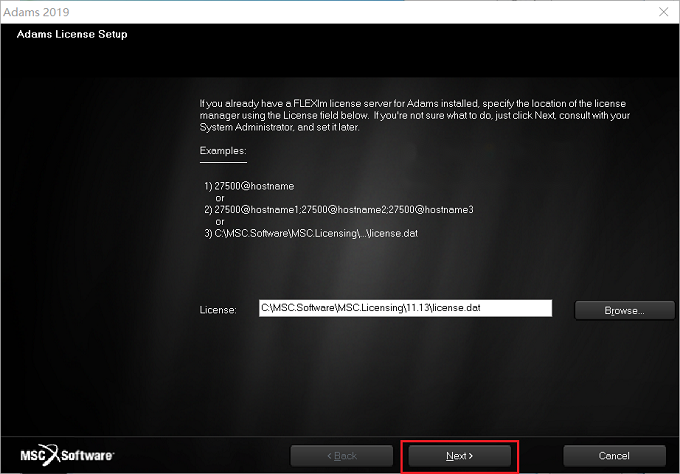This screenshot has height=474, width=680.
Task: Click the Adams License Setup heading
Action: (72, 34)
